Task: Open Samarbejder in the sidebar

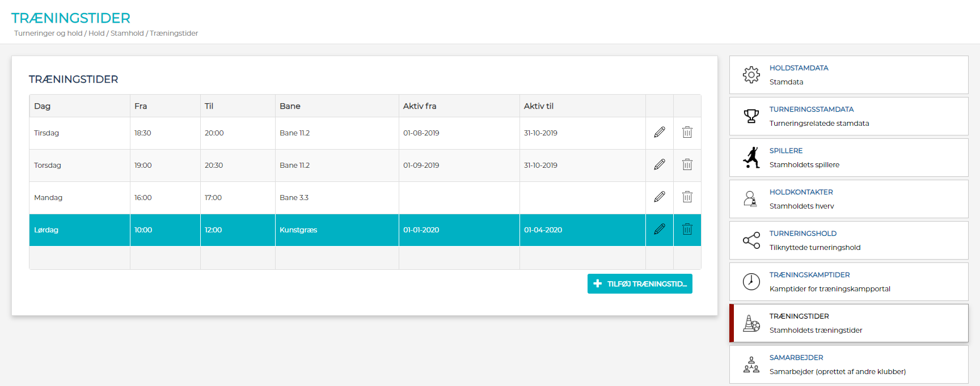Action: click(796, 358)
